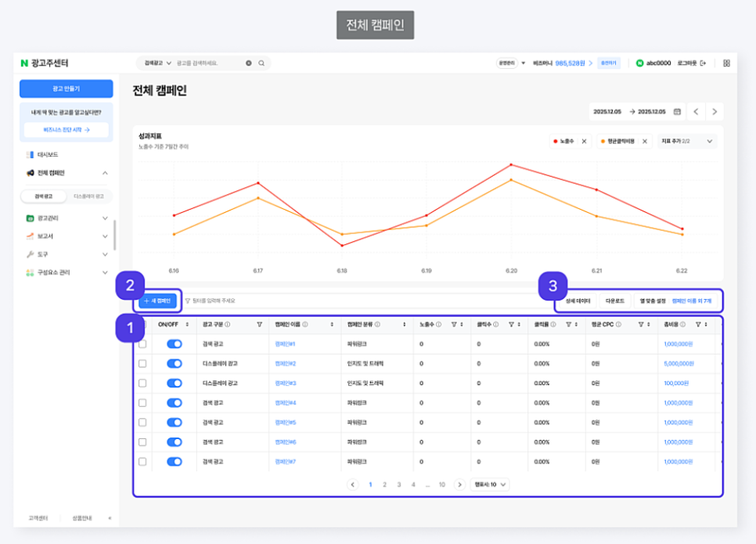
Task: Clear the search field with the X icon
Action: [x=249, y=63]
